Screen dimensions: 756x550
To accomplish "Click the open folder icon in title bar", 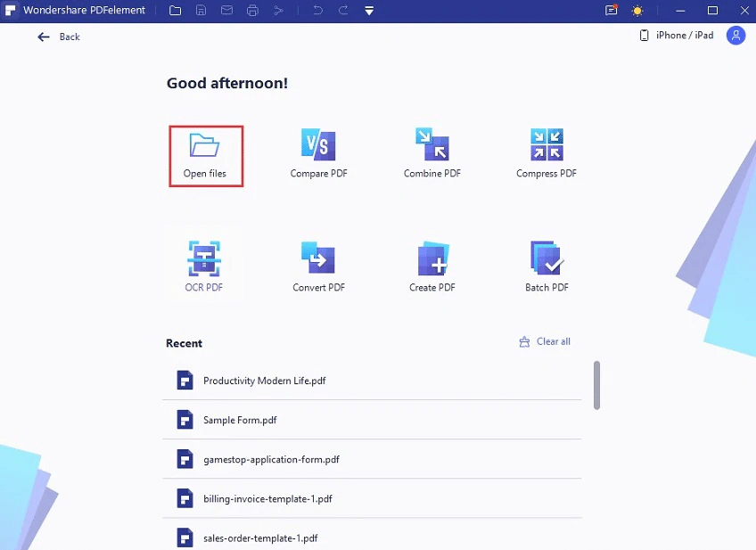I will [x=176, y=10].
